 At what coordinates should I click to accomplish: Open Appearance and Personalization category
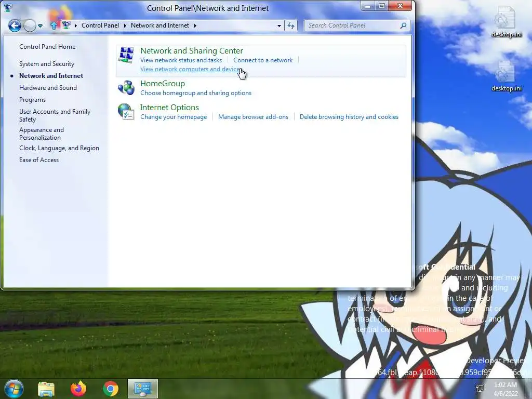(42, 134)
